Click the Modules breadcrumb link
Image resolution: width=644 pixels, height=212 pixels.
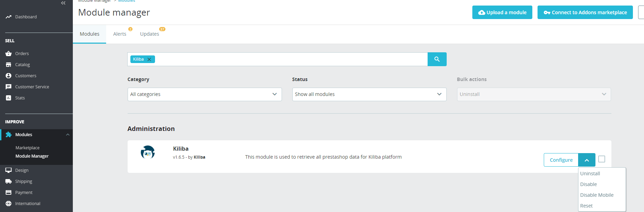click(127, 1)
